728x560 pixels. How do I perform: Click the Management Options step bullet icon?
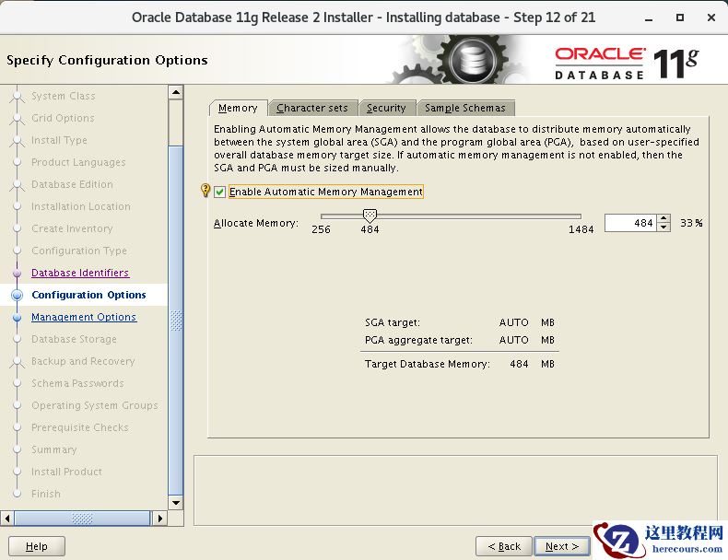pyautogui.click(x=18, y=318)
